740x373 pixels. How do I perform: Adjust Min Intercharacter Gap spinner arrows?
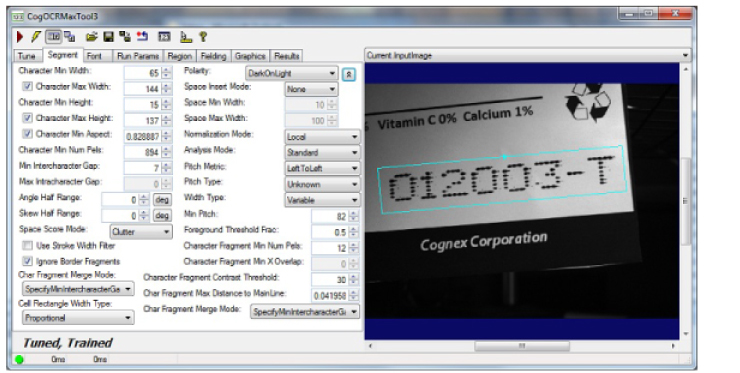tap(167, 168)
